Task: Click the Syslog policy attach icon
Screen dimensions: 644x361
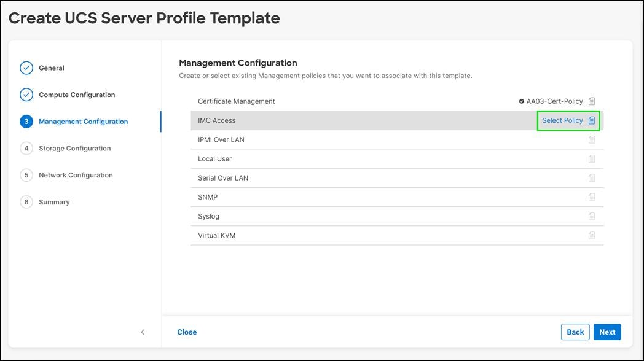Action: pyautogui.click(x=591, y=216)
